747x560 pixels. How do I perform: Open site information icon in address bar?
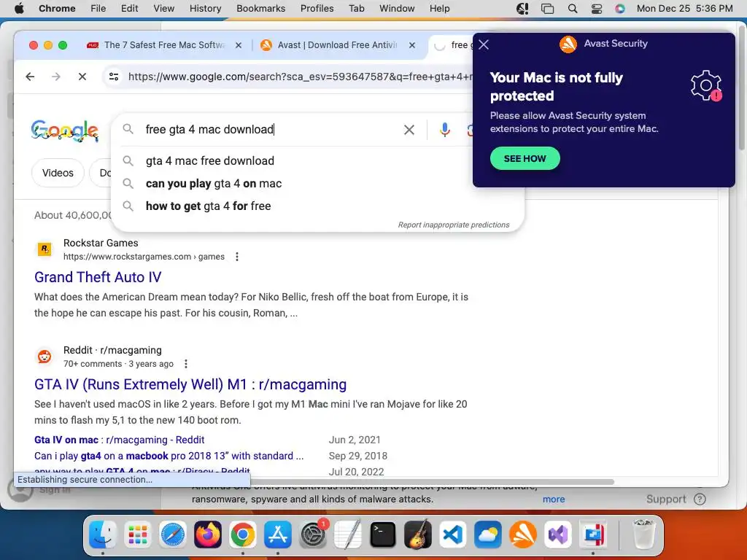coord(114,77)
